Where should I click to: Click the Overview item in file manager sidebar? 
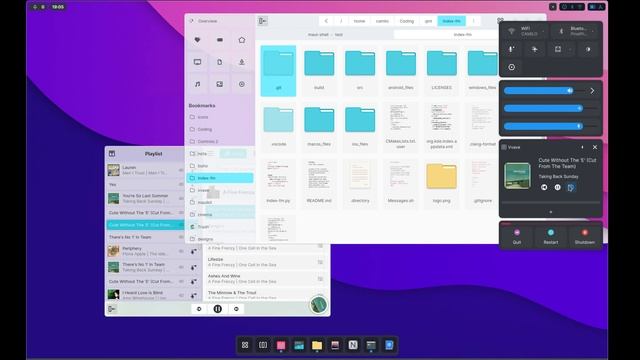(207, 21)
